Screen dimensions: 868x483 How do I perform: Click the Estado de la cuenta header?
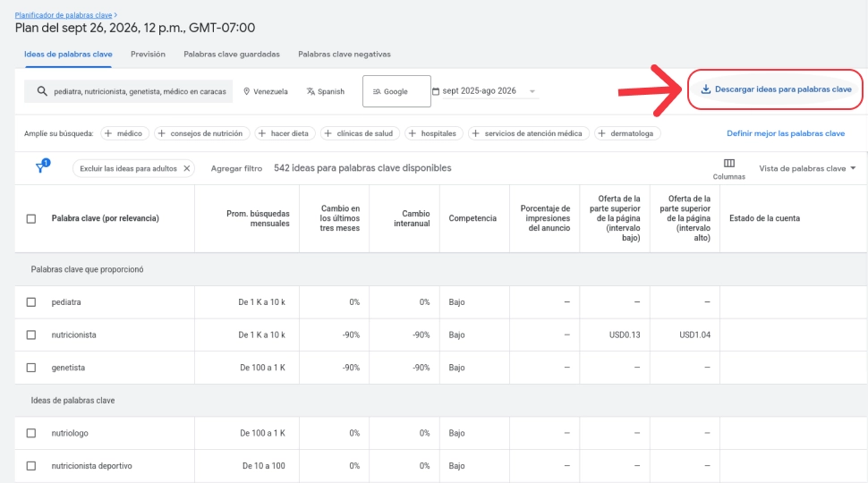tap(764, 218)
